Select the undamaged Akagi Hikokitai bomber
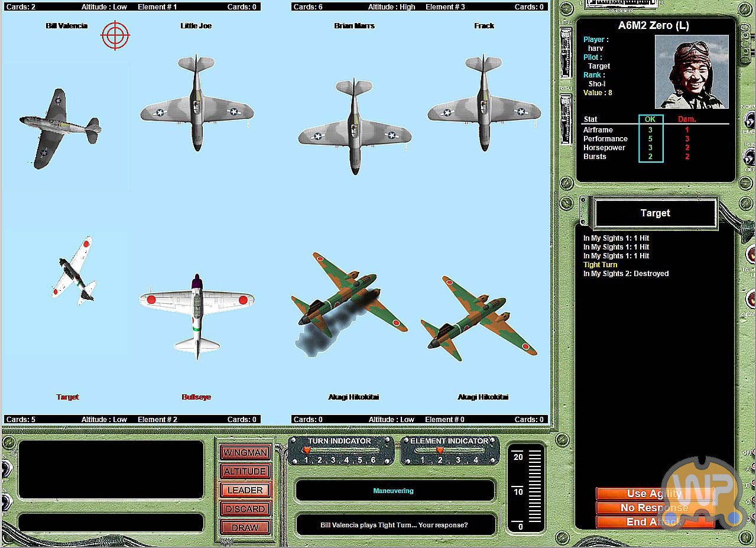This screenshot has width=756, height=548. (478, 319)
